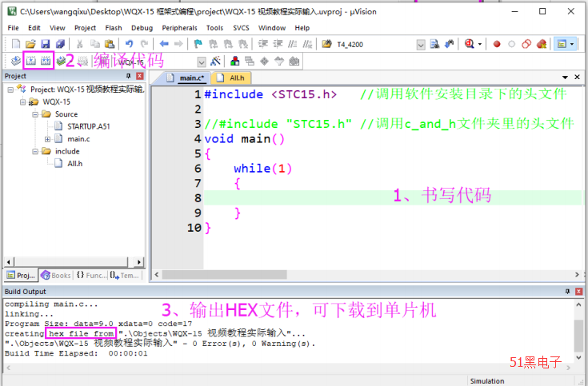Switch to the Books panel tab

pos(56,276)
